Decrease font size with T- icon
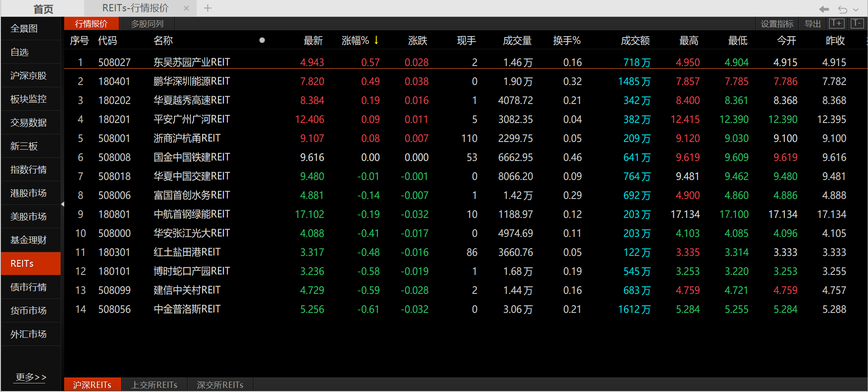 point(857,24)
